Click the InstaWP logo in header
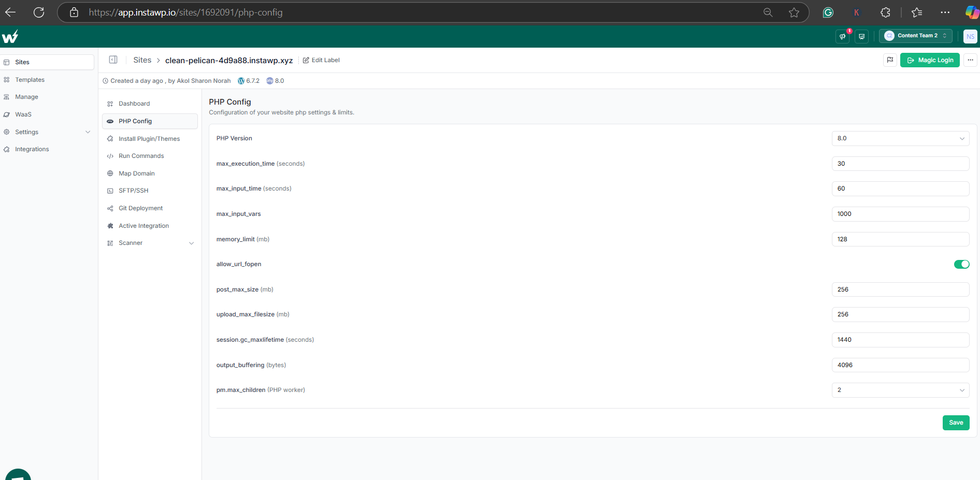The height and width of the screenshot is (480, 980). (10, 36)
